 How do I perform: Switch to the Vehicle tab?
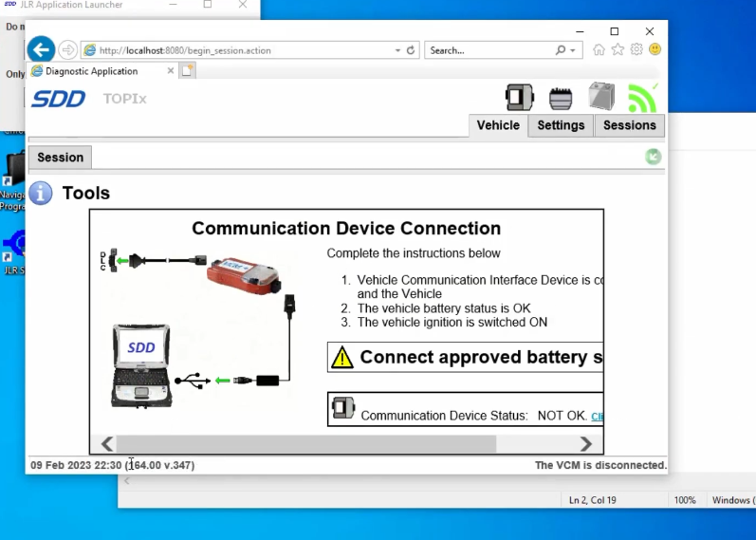pos(498,125)
